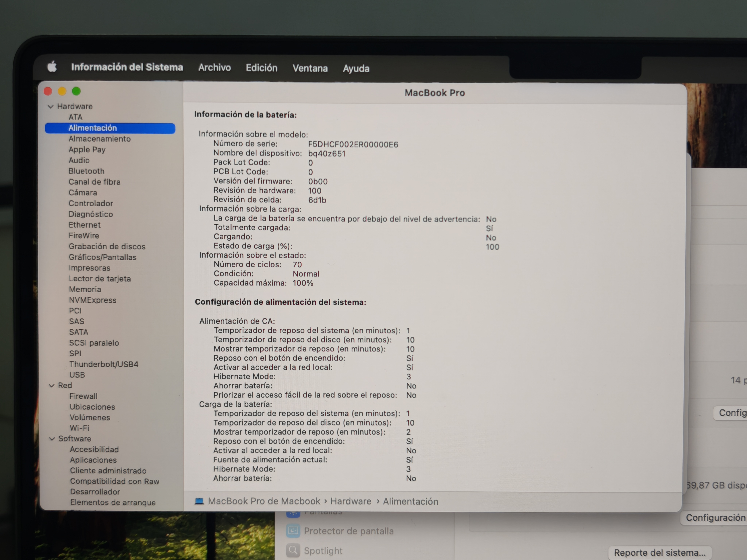Viewport: 747px width, 560px height.
Task: Click the Protector de pantalla icon
Action: (293, 531)
